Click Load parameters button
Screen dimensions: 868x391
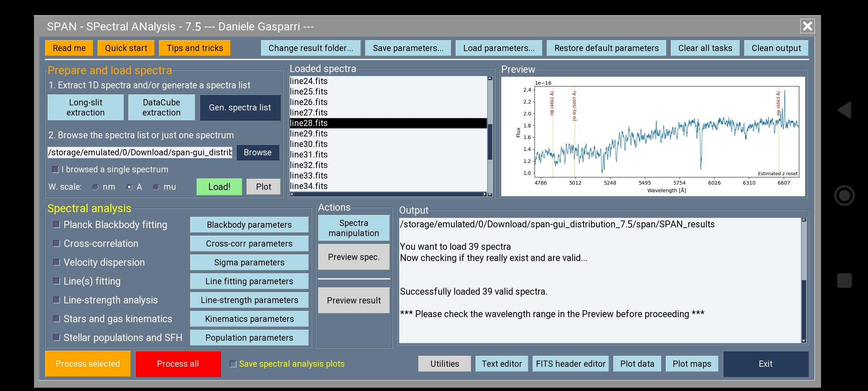(499, 48)
